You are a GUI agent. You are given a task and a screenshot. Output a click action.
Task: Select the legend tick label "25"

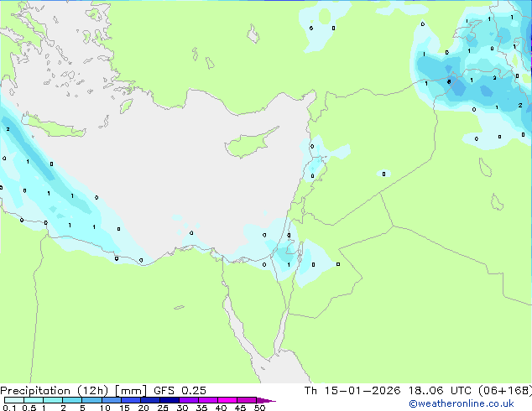pyautogui.click(x=163, y=408)
